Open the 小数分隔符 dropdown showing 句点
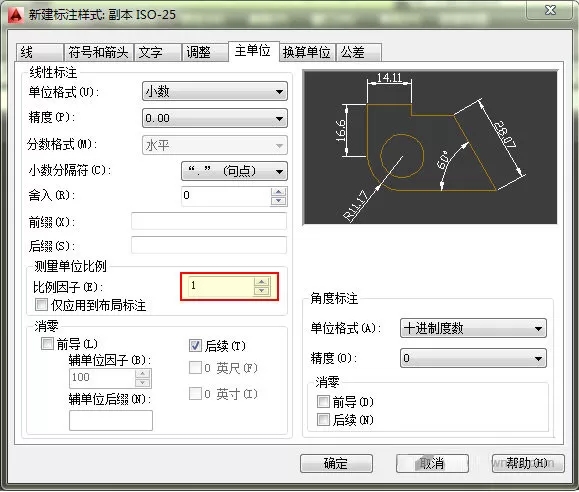579x492 pixels. click(234, 171)
